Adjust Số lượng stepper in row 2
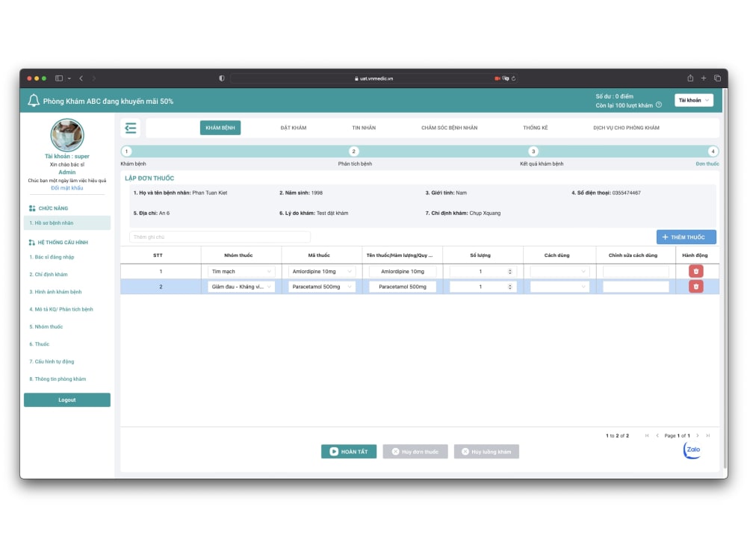Image resolution: width=747 pixels, height=560 pixels. [509, 287]
